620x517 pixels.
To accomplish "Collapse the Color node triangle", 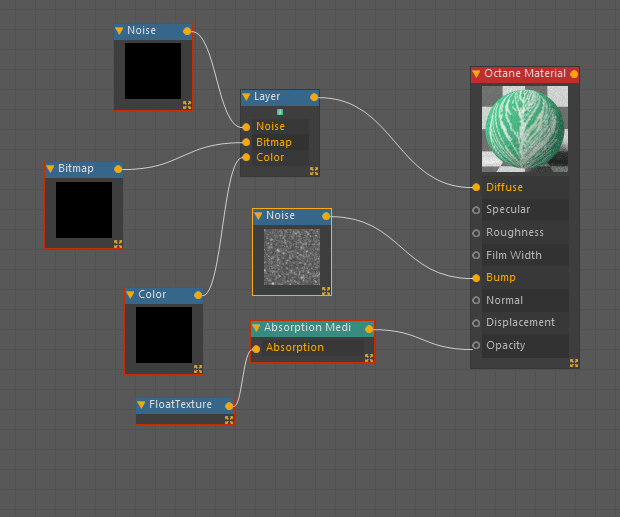I will point(130,295).
